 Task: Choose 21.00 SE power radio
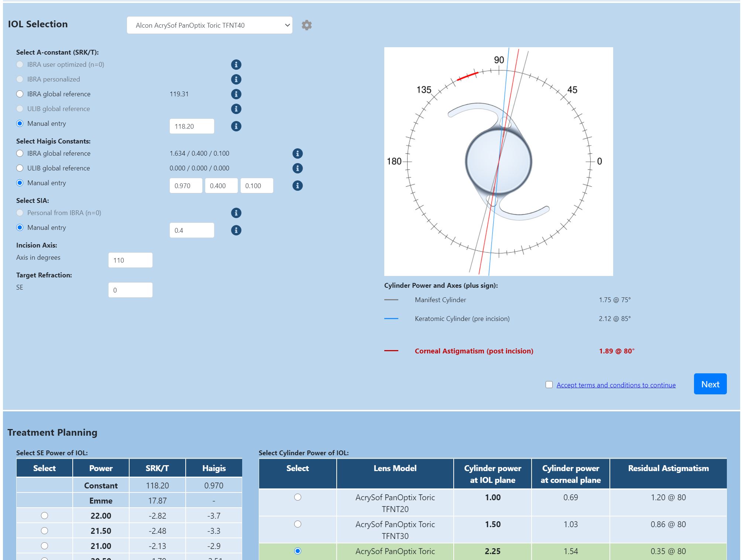click(x=45, y=546)
